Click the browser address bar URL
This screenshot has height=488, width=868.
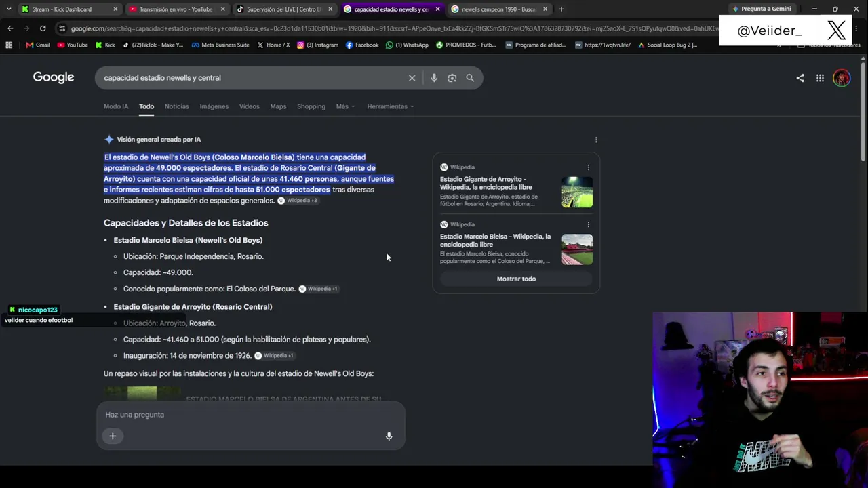[393, 28]
